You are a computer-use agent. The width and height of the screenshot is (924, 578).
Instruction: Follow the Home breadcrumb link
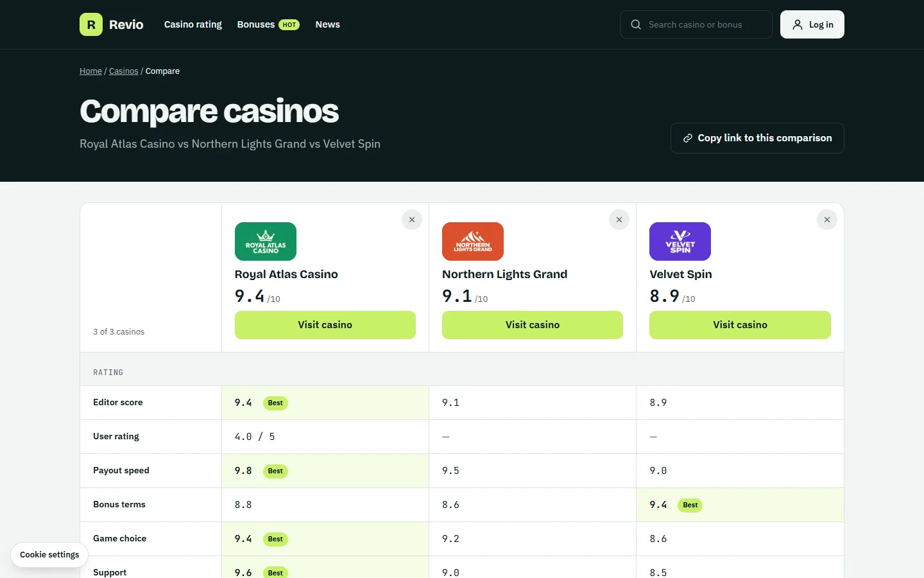coord(90,71)
